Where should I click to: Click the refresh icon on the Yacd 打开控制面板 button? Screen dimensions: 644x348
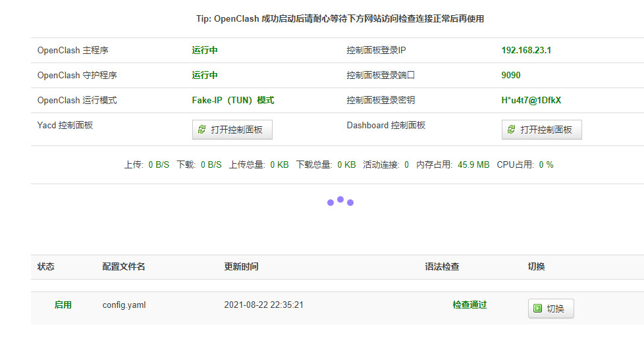click(201, 130)
